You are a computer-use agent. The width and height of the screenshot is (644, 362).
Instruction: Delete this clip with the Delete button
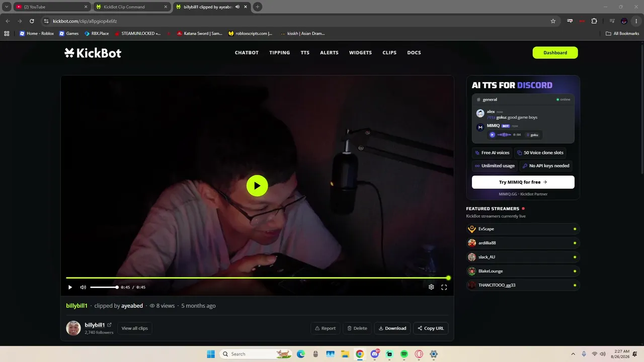click(x=357, y=328)
